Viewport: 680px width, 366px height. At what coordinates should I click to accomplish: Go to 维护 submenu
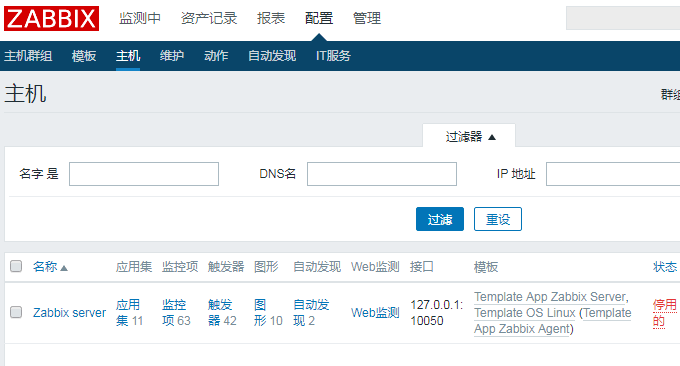tap(172, 56)
